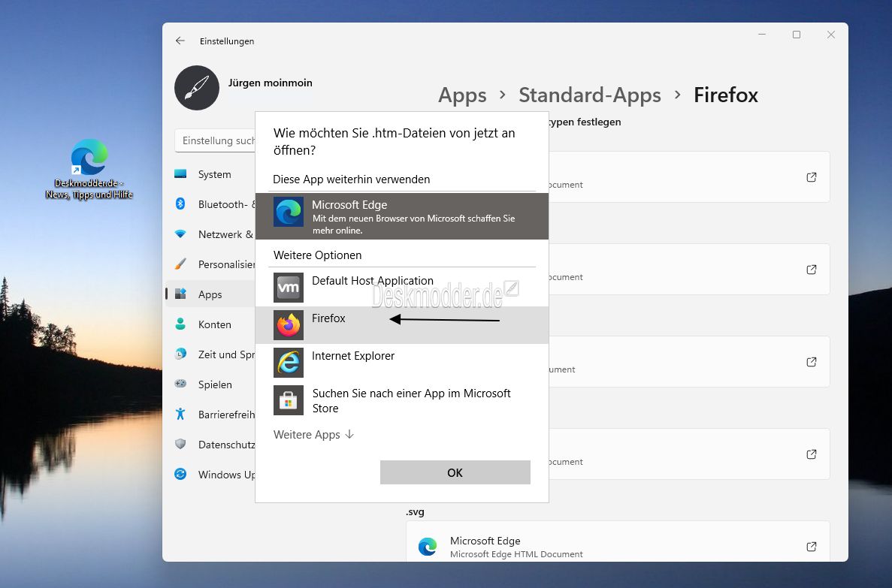Click the Firefox breadcrumb heading
The image size is (892, 588).
click(x=726, y=95)
